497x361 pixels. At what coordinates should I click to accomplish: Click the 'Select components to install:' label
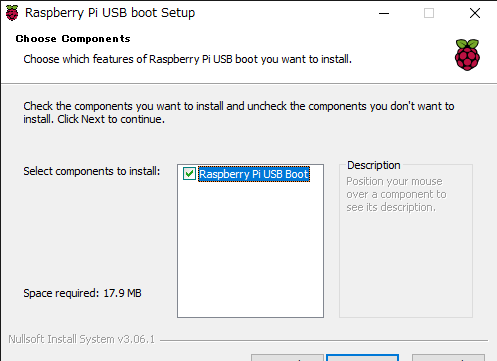(x=92, y=171)
